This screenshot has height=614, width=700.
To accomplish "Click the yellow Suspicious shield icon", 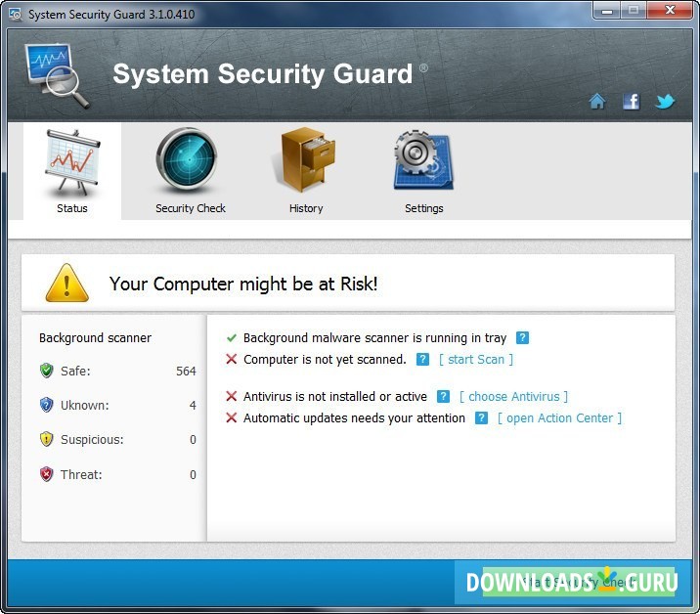I will click(x=46, y=439).
